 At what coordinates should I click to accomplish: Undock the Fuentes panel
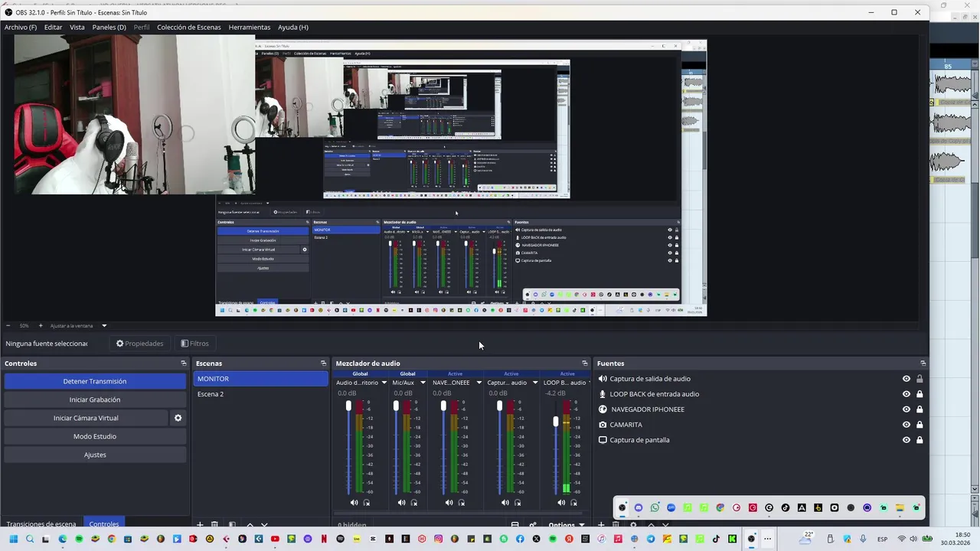(x=923, y=364)
